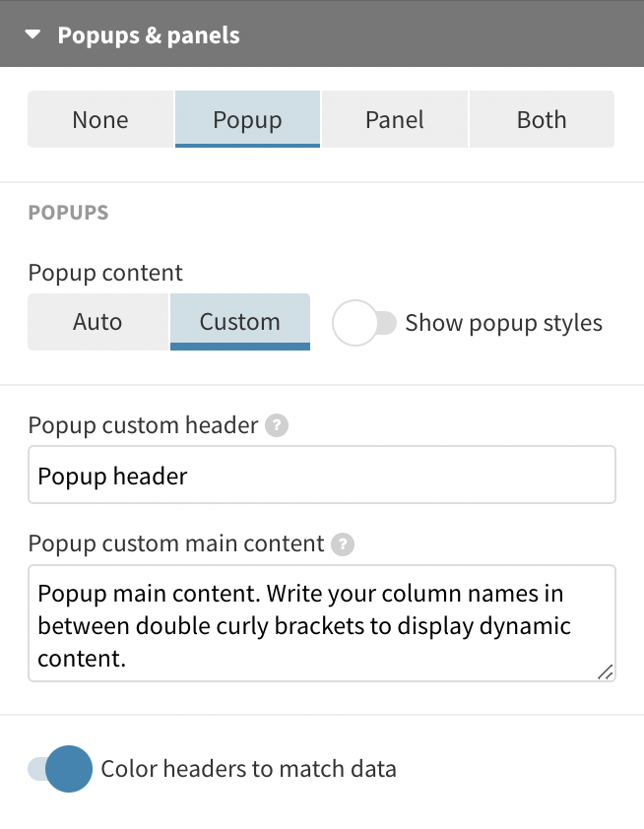Select the None option
The width and height of the screenshot is (644, 829).
100,119
